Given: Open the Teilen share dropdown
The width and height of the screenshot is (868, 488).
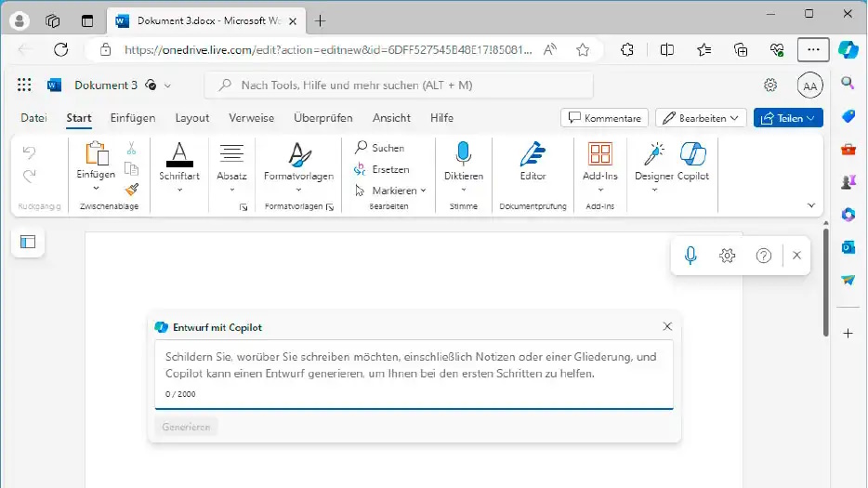Looking at the screenshot, I should pos(788,118).
